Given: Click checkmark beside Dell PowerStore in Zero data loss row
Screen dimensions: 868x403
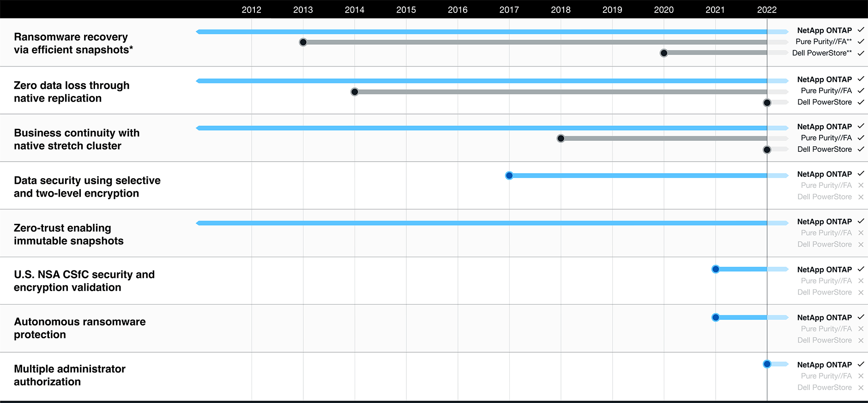Looking at the screenshot, I should 861,102.
